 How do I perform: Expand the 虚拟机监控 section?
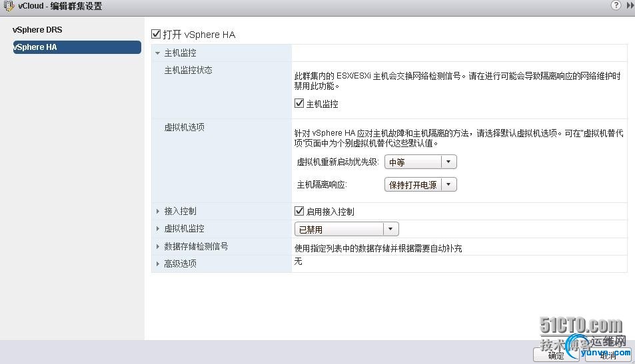157,228
